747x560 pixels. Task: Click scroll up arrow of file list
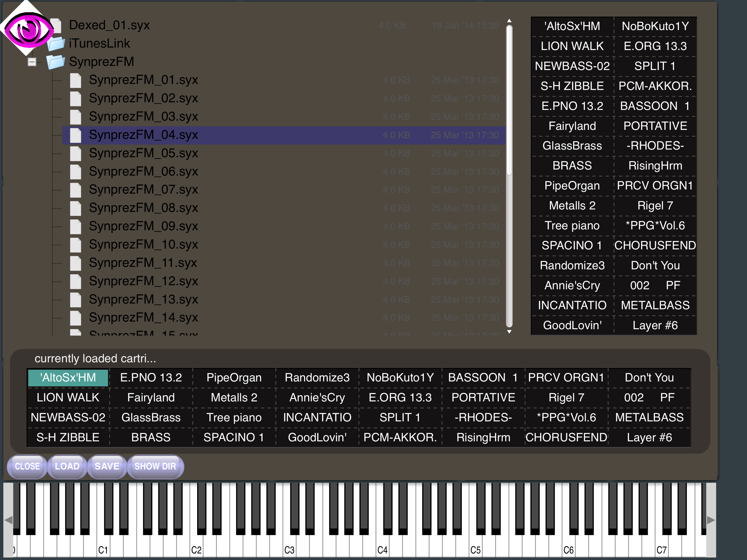click(509, 21)
